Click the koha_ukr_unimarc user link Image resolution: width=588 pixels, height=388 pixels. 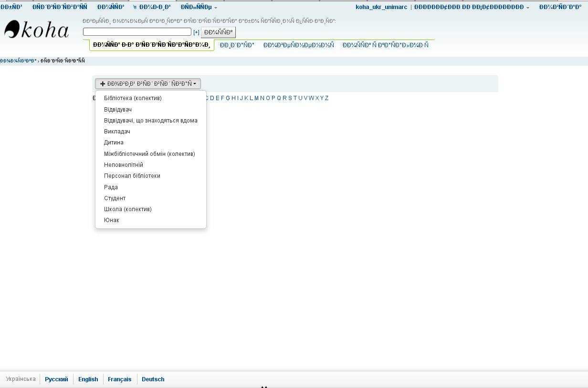381,7
